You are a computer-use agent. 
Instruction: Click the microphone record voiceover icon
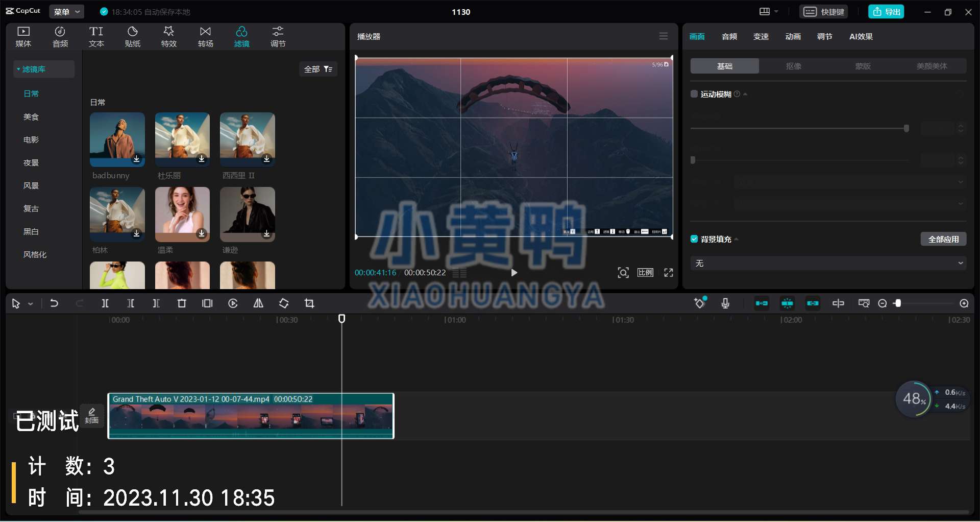click(725, 303)
